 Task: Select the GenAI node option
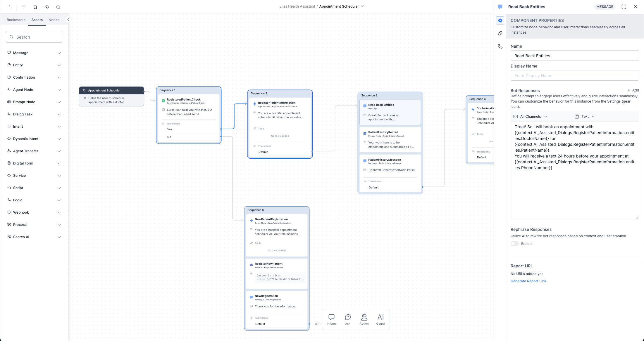coord(380,319)
